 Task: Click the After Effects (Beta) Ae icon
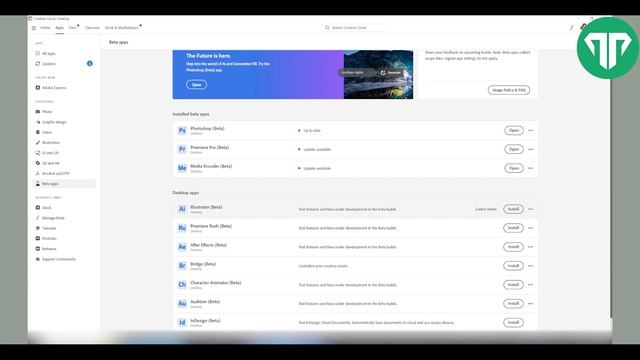click(182, 247)
